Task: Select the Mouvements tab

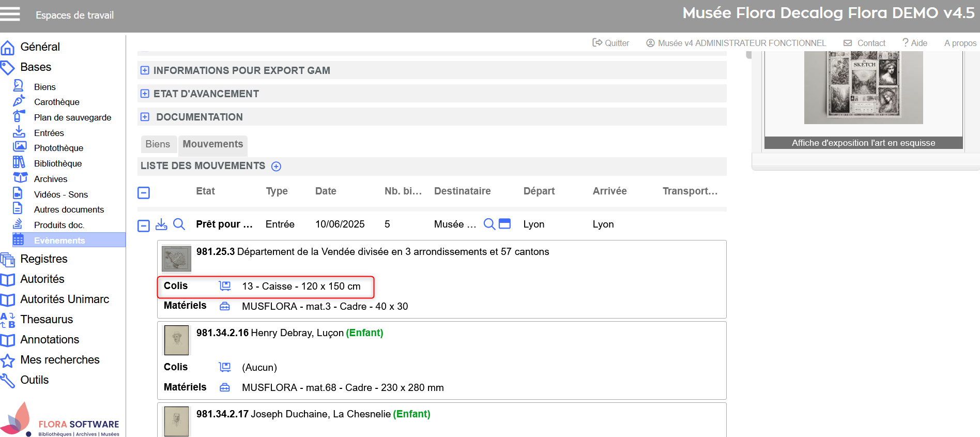Action: tap(212, 144)
